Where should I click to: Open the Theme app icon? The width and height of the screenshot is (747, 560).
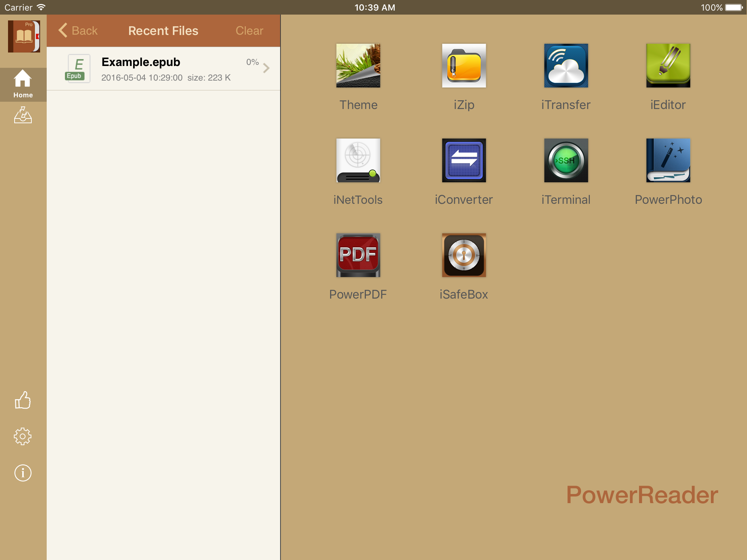(358, 66)
